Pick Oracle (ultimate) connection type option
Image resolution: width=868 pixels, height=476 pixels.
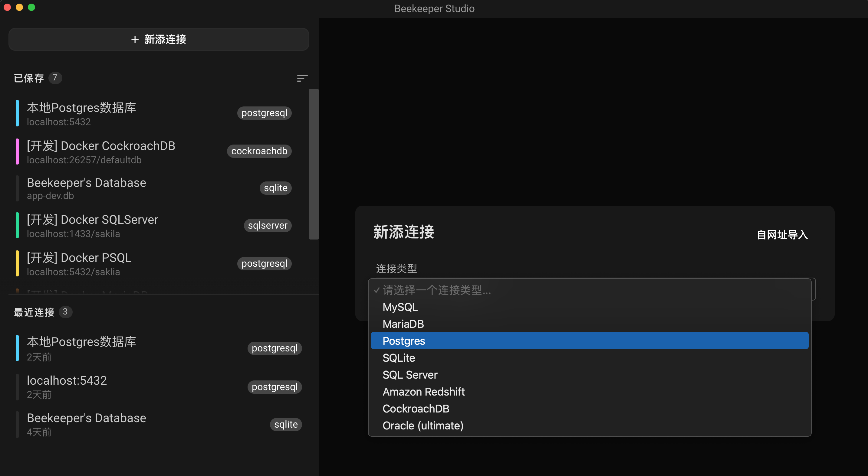pos(423,425)
